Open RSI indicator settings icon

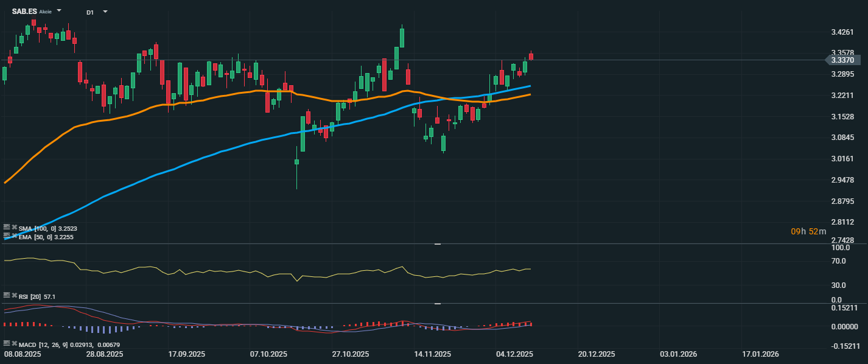(7, 295)
